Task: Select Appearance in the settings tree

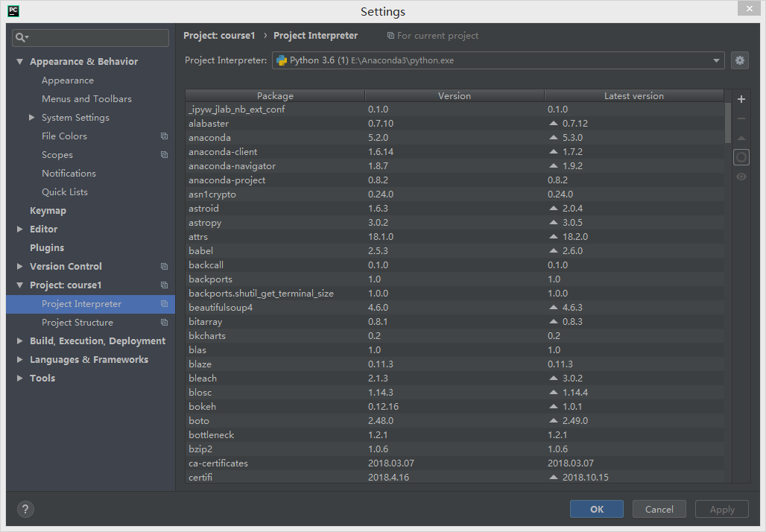Action: pos(67,80)
